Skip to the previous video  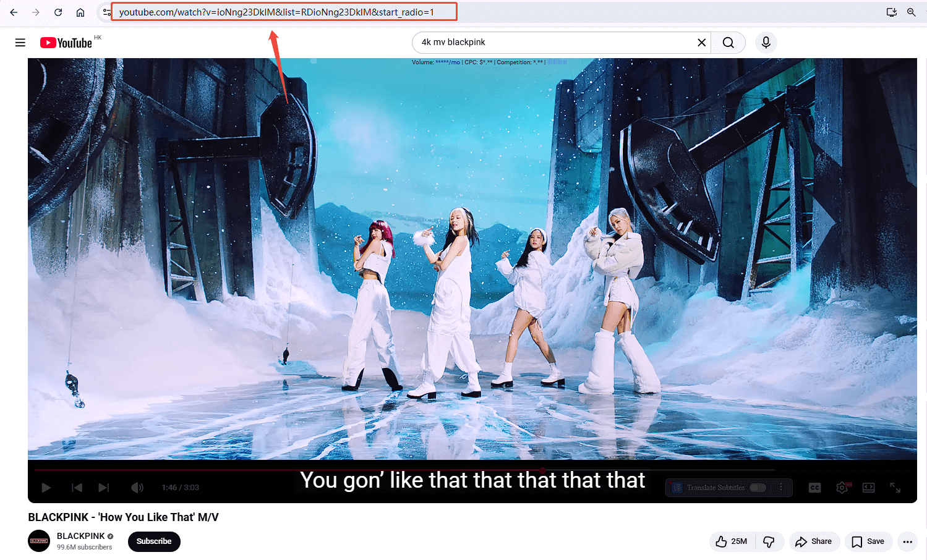tap(77, 488)
